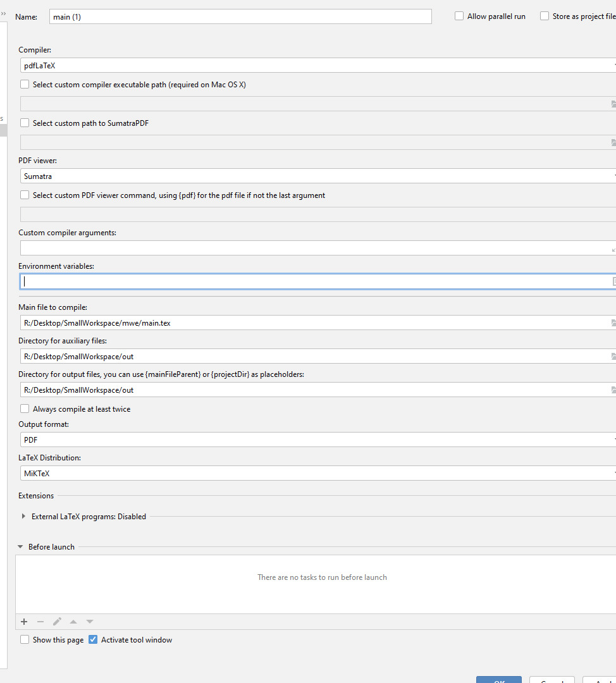Click the move task up arrow icon
Image resolution: width=616 pixels, height=683 pixels.
(x=73, y=622)
